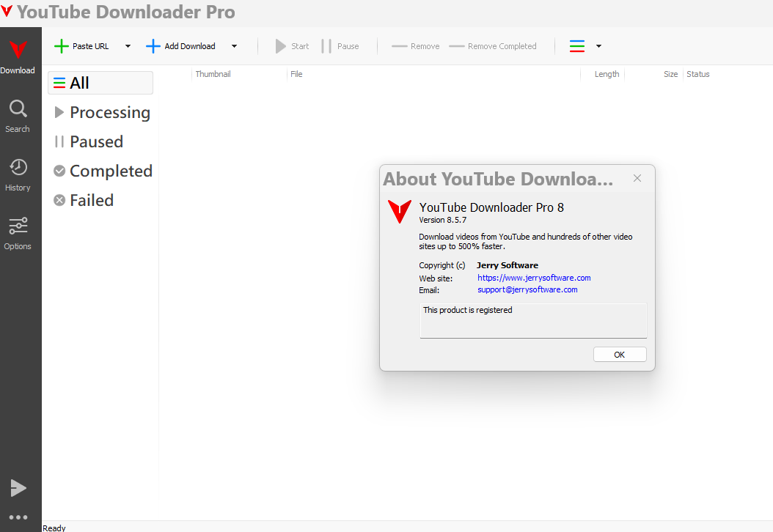Open the three-dots more menu in sidebar
The width and height of the screenshot is (773, 532).
pyautogui.click(x=18, y=517)
